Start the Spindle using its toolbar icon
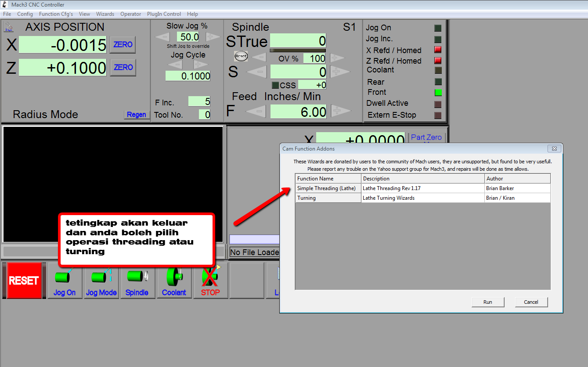Screen dimensions: 588x367 [x=137, y=277]
